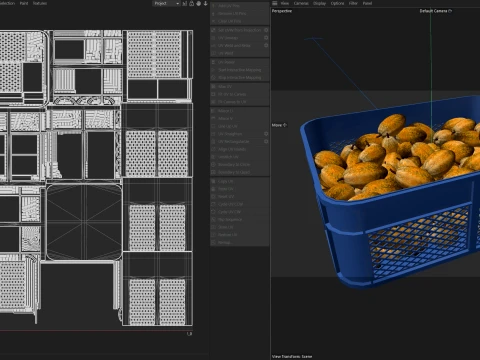Run the Line Up UV command

coord(239,126)
